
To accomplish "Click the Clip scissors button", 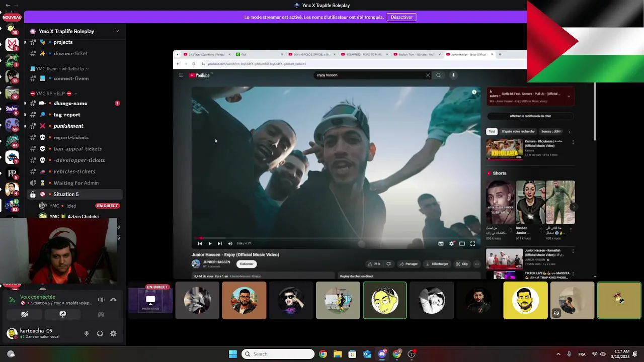I will 461,264.
